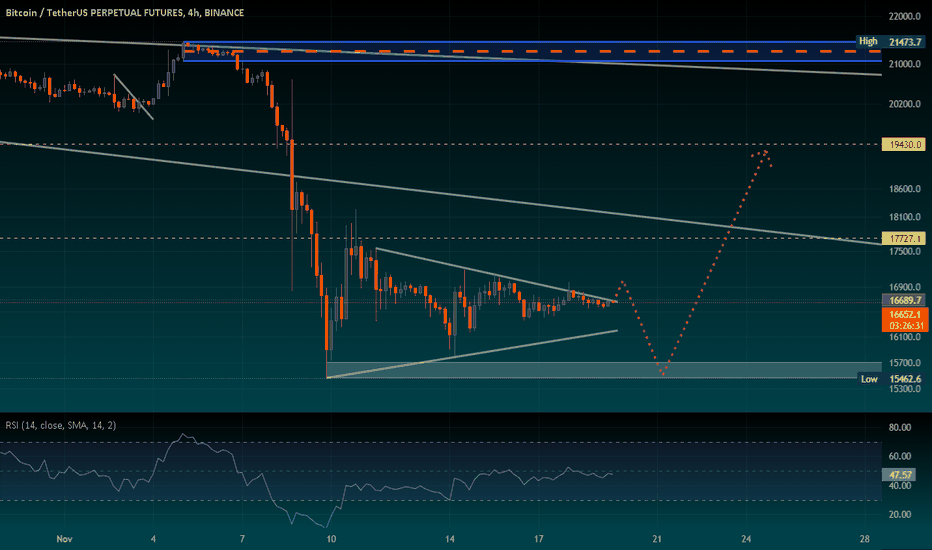Click the RSI axis value 20.00
The width and height of the screenshot is (932, 550).
click(900, 514)
